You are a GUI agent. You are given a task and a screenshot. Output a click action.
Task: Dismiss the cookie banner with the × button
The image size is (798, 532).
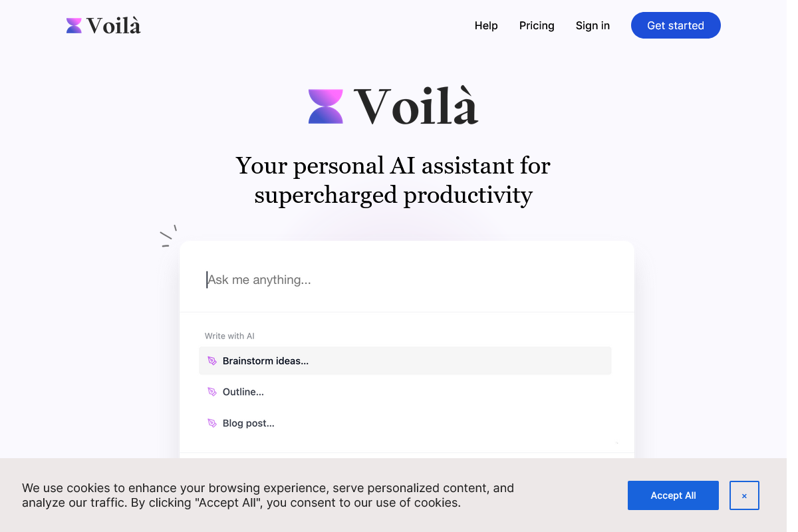tap(744, 495)
